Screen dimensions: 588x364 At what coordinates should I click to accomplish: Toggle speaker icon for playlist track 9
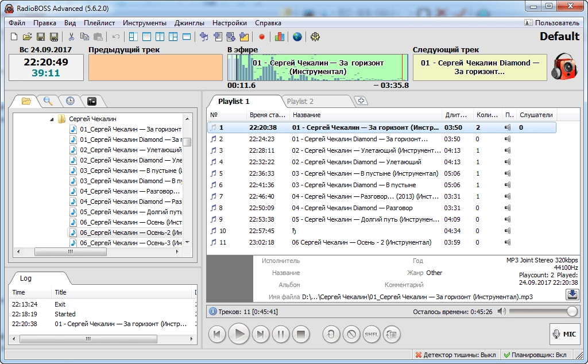point(508,219)
